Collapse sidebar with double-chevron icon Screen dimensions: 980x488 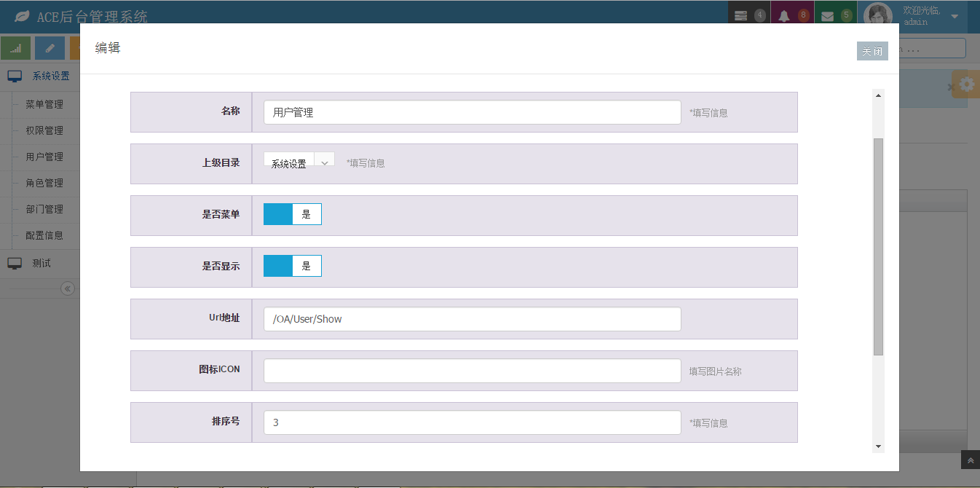(x=68, y=288)
